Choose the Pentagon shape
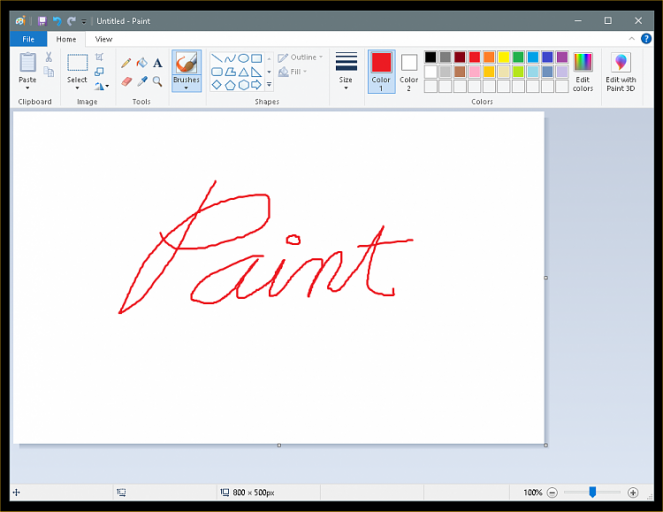This screenshot has width=663, height=512. coord(230,85)
